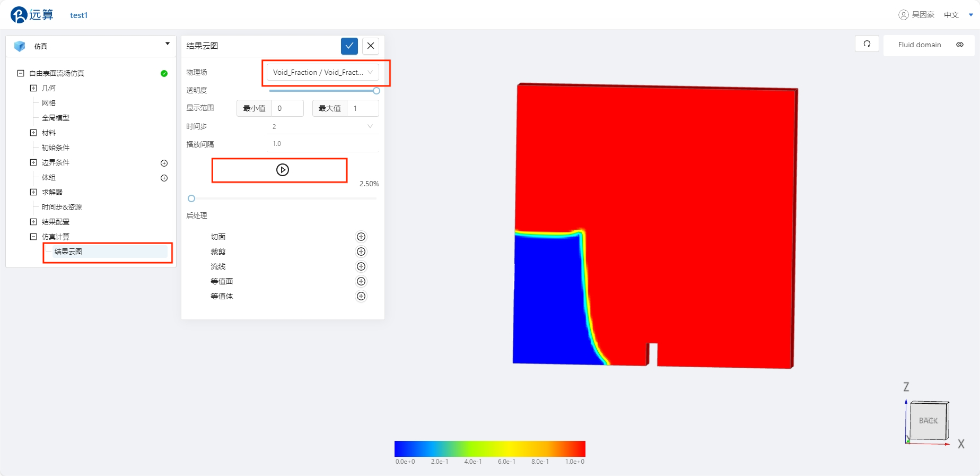This screenshot has height=476, width=980.
Task: Click the color legend bar
Action: pos(490,448)
